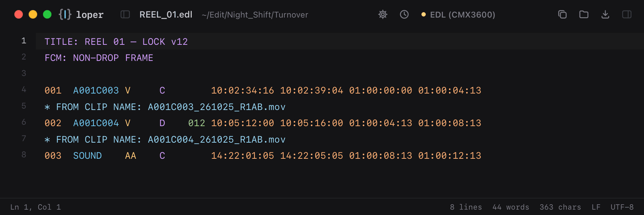This screenshot has width=644, height=215.
Task: Click the REEL_01.edl file name
Action: click(166, 15)
